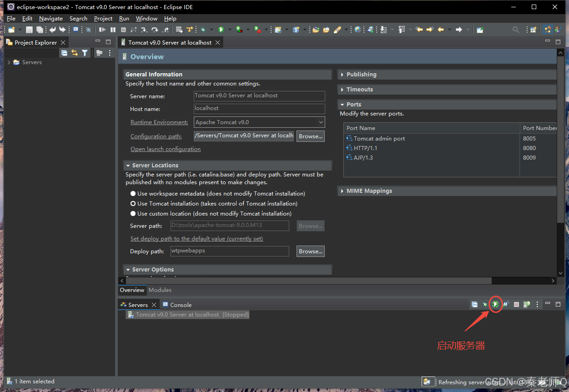The height and width of the screenshot is (392, 569).
Task: Switch to the Console tab
Action: click(x=181, y=305)
